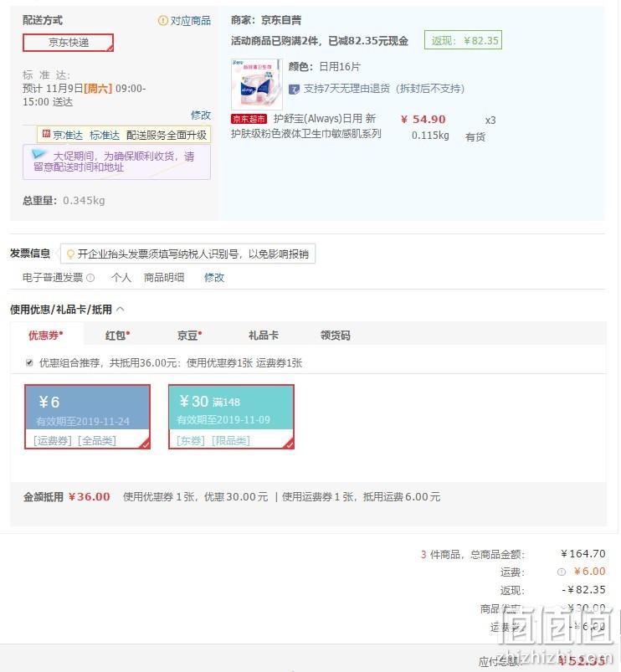
Task: Switch to the 礼品卡 tab
Action: tap(264, 335)
